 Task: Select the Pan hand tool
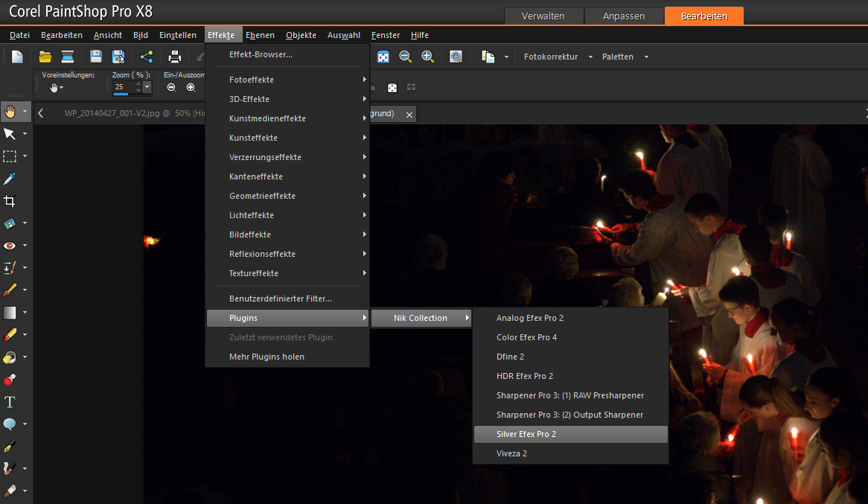coord(10,112)
